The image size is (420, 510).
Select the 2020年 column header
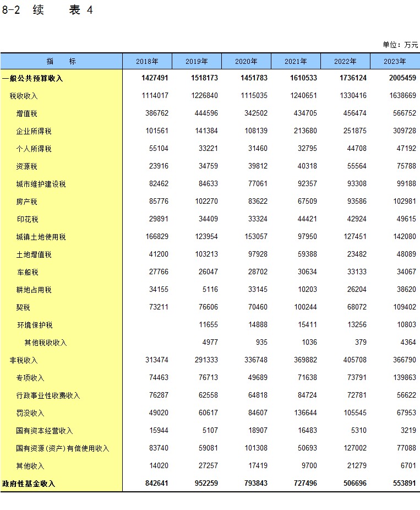coord(246,61)
